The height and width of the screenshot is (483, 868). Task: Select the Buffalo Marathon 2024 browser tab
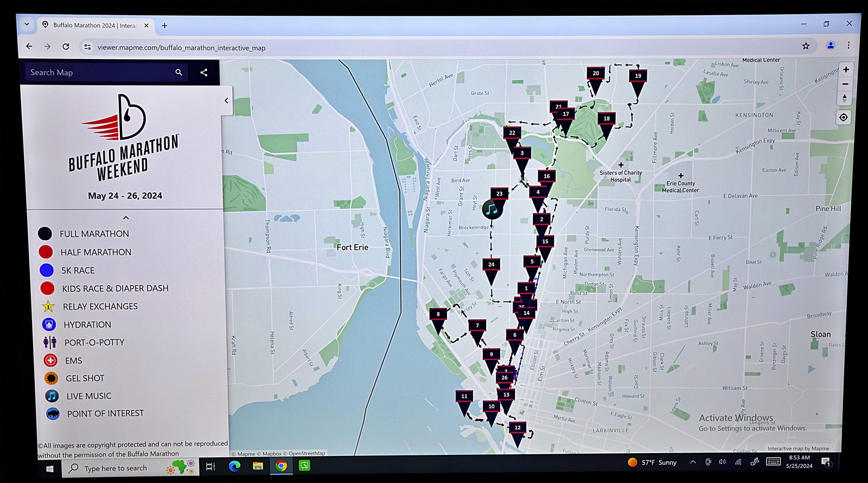point(95,25)
